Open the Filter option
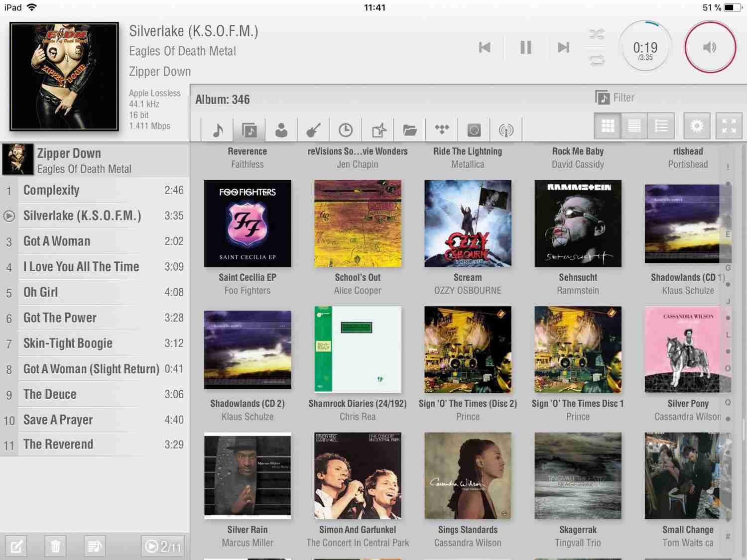 pyautogui.click(x=615, y=98)
